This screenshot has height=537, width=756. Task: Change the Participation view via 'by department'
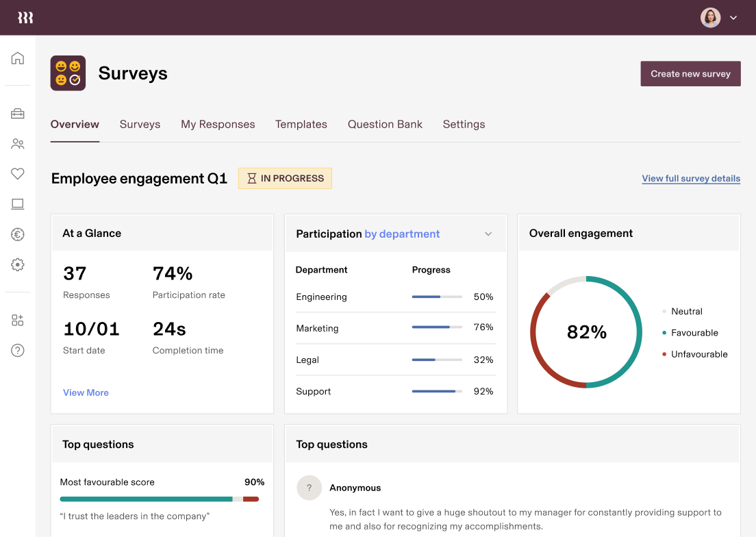pyautogui.click(x=402, y=234)
